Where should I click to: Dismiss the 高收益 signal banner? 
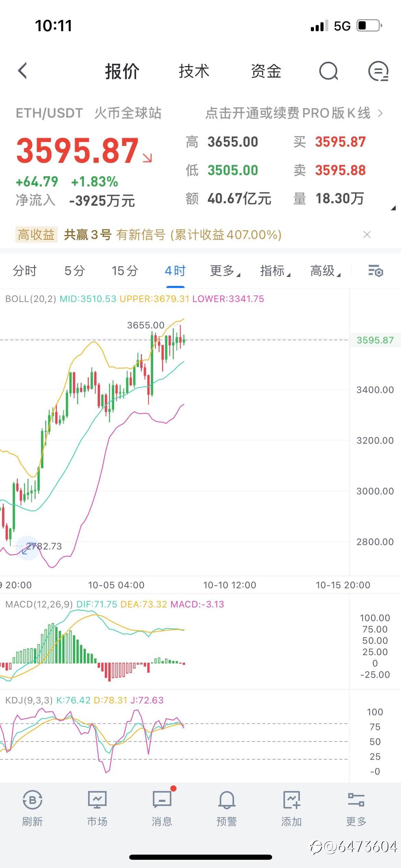[x=367, y=235]
